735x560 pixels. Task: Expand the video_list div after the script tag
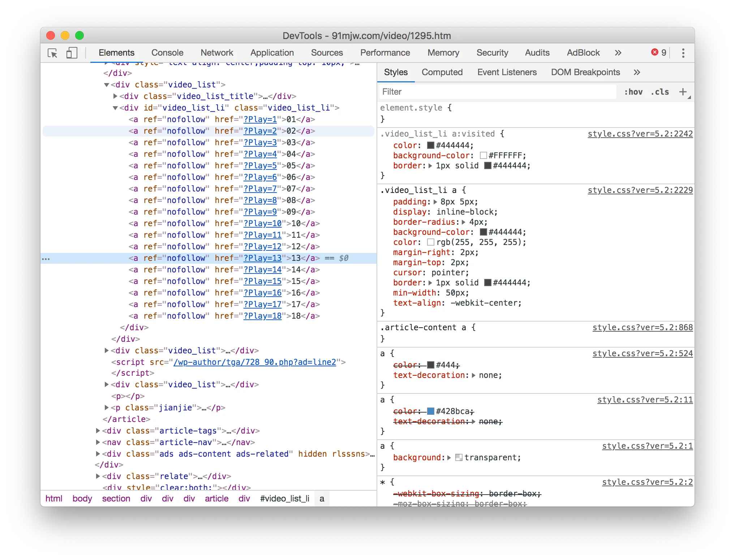point(107,384)
